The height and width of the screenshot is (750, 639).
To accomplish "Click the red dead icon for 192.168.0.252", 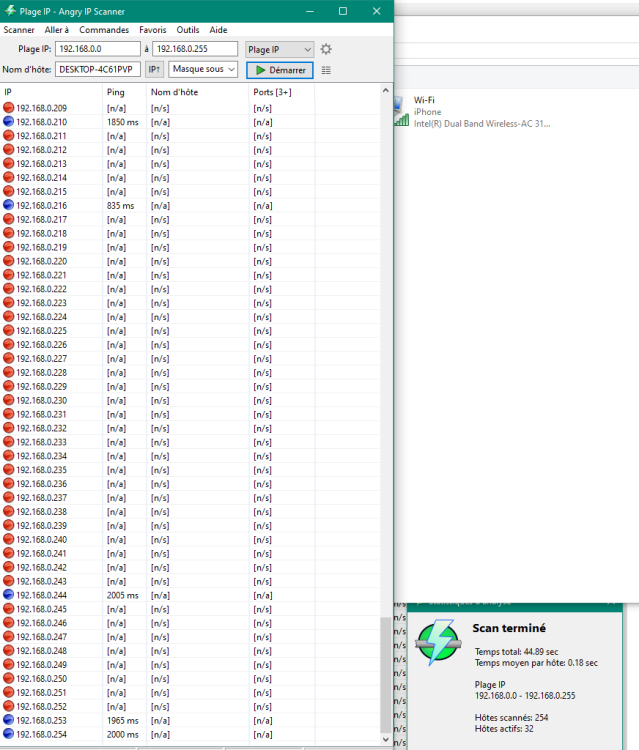I will [8, 706].
